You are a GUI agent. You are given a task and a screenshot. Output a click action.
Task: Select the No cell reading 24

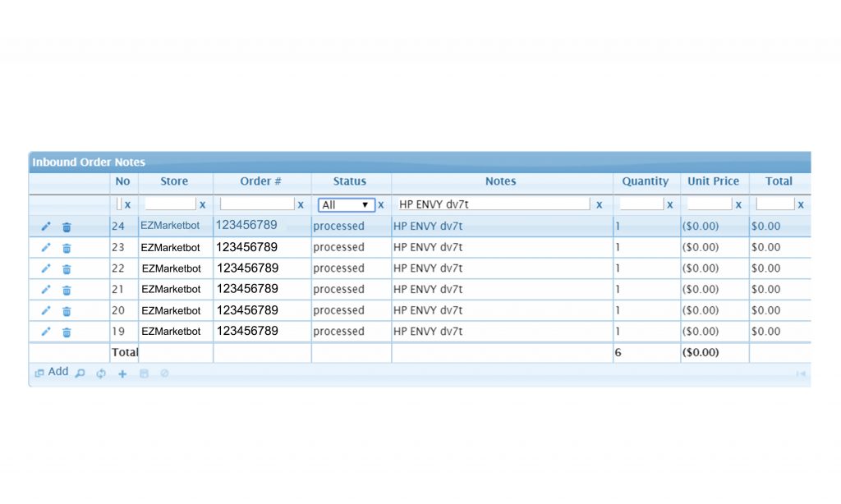pyautogui.click(x=124, y=227)
